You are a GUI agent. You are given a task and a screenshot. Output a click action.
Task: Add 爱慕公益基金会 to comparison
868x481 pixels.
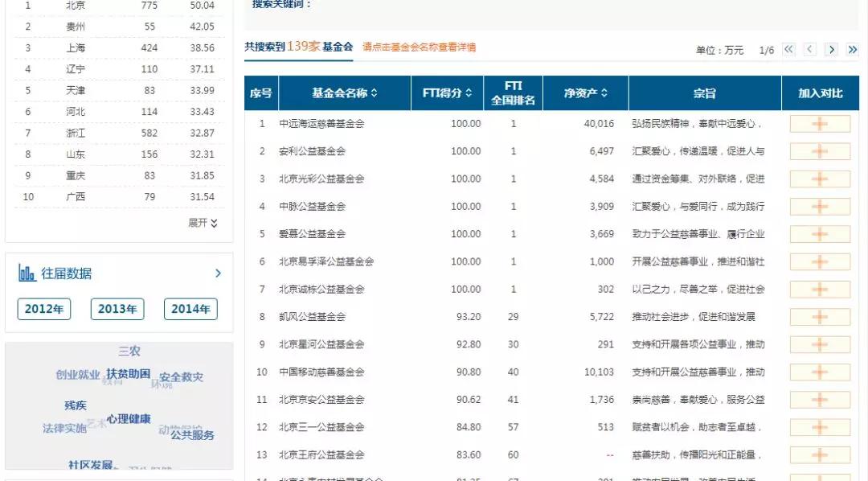click(820, 234)
